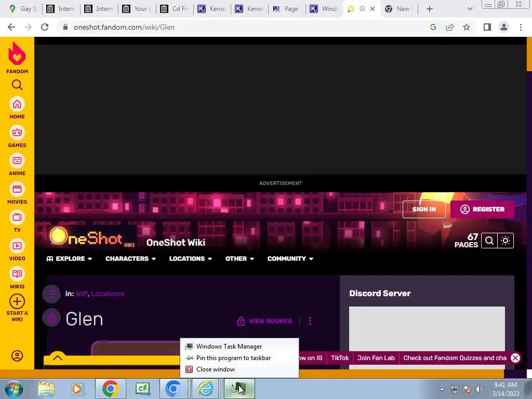The height and width of the screenshot is (399, 532).
Task: Open the WIP category link
Action: pyautogui.click(x=82, y=294)
